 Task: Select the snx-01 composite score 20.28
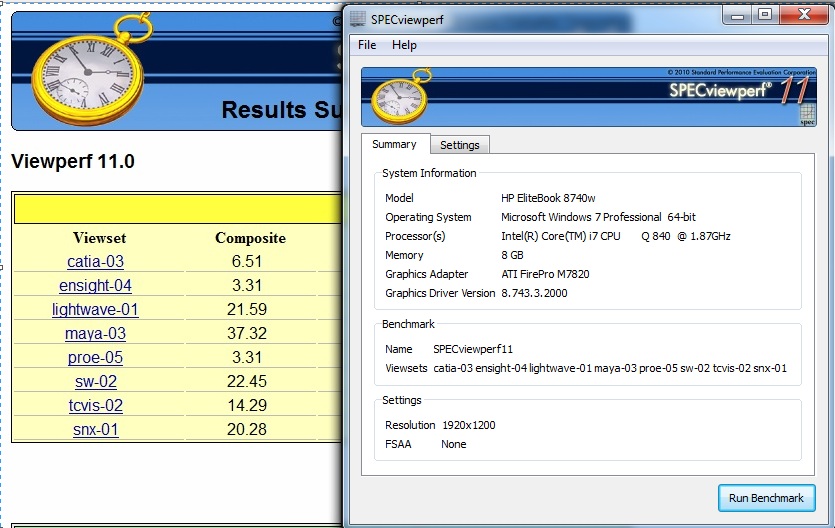click(247, 429)
